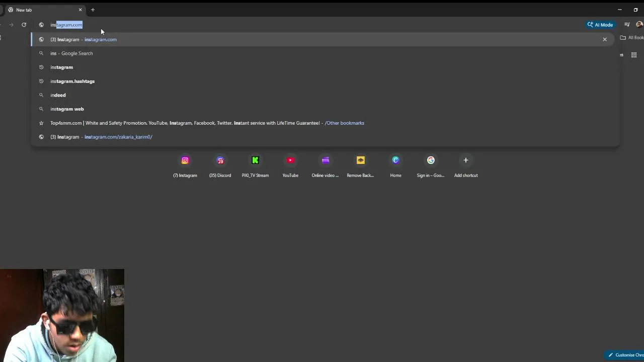
Task: Choose the 'instagram.hashtags' suggestion
Action: [x=324, y=81]
